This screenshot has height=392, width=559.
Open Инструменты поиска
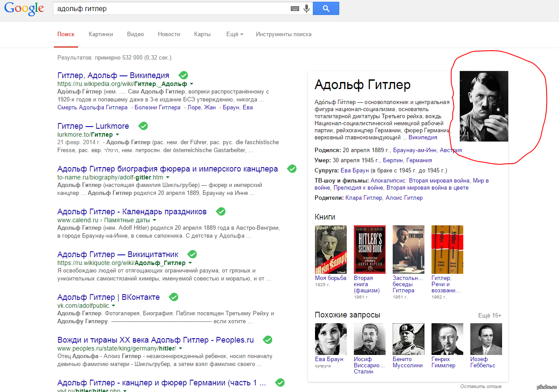(284, 34)
